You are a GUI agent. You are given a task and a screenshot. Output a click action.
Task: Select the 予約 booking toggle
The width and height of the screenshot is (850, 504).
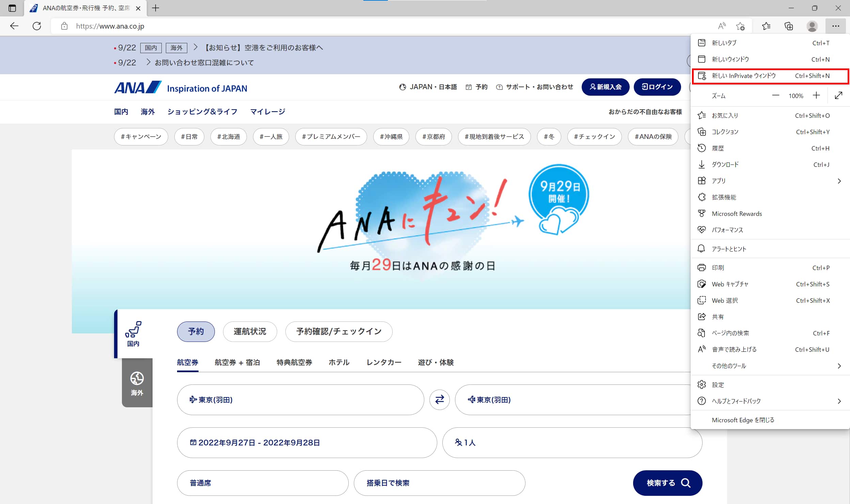(196, 331)
